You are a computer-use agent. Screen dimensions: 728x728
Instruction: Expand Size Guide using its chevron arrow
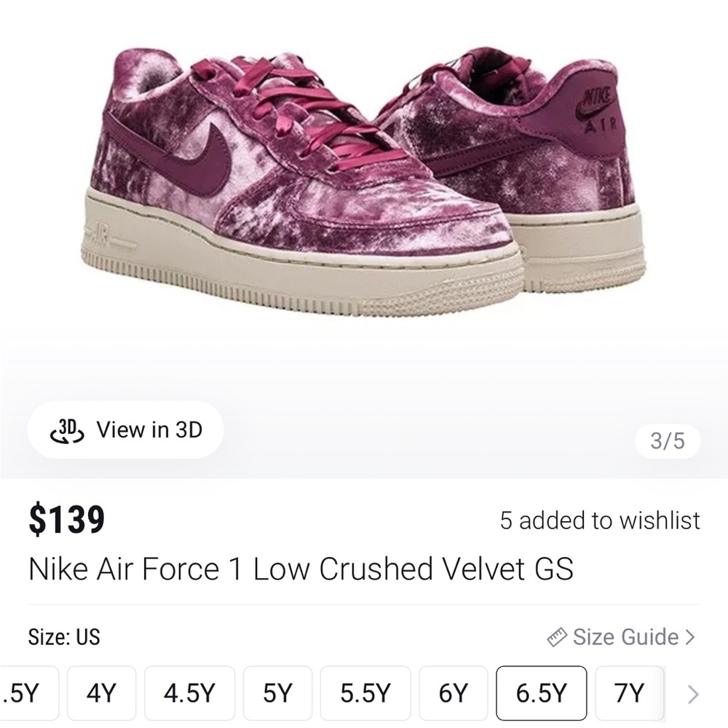pyautogui.click(x=690, y=638)
